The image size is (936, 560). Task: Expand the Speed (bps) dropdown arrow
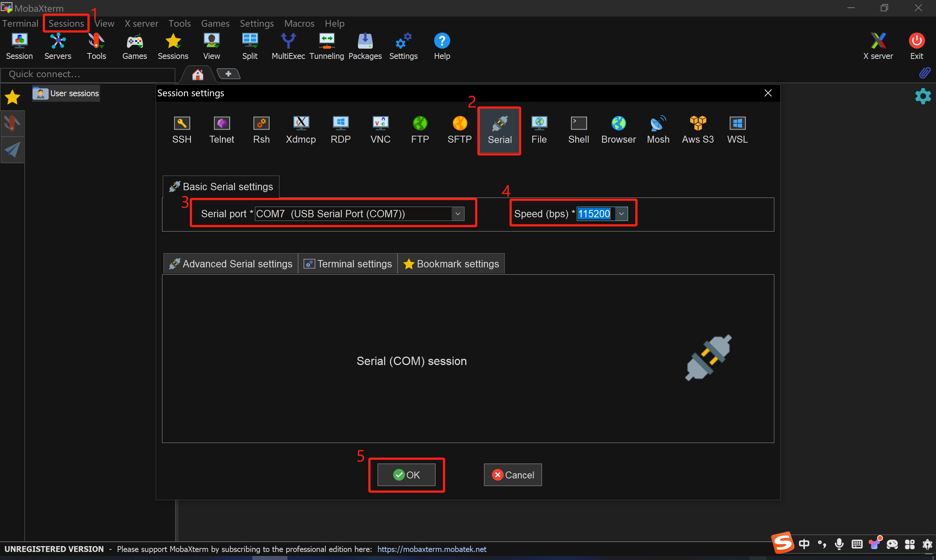[621, 214]
